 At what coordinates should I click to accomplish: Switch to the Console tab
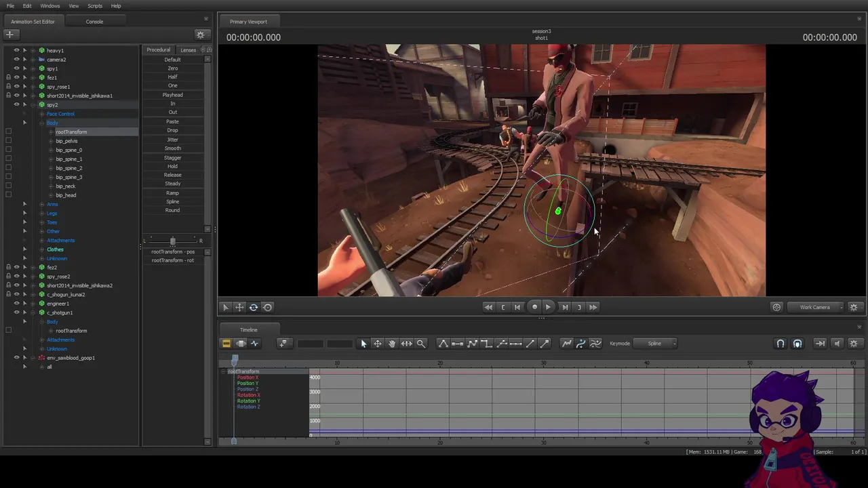(94, 22)
